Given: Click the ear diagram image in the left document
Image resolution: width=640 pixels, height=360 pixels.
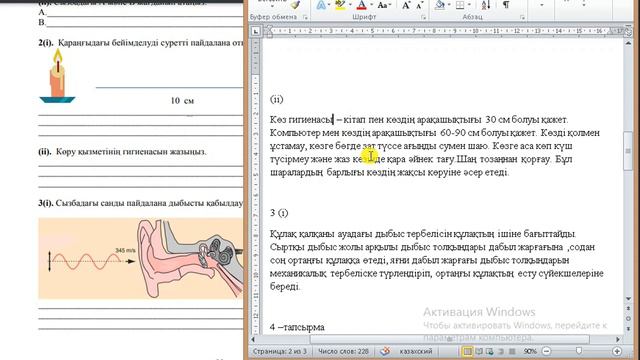Looking at the screenshot, I should [x=141, y=259].
